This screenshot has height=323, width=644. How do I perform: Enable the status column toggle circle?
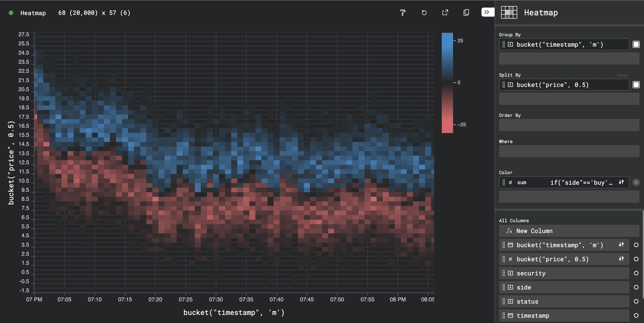pyautogui.click(x=636, y=301)
